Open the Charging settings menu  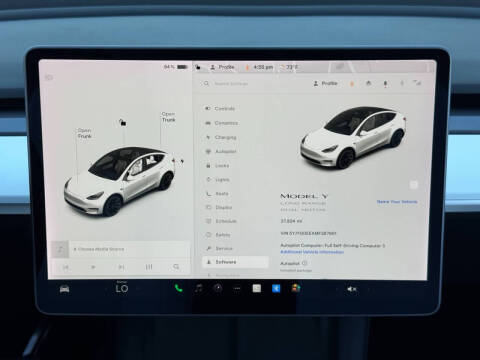[221, 137]
